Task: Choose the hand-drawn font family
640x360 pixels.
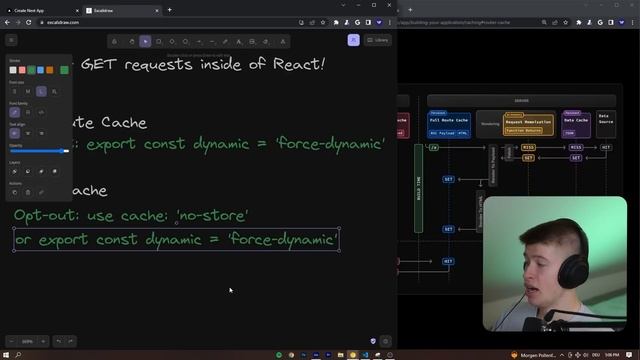Action: [x=14, y=112]
